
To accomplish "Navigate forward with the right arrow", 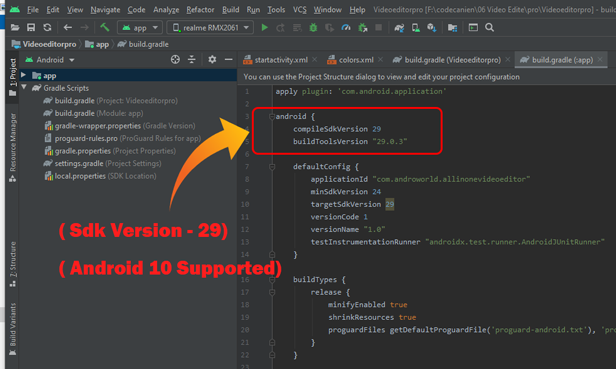I will pos(84,28).
